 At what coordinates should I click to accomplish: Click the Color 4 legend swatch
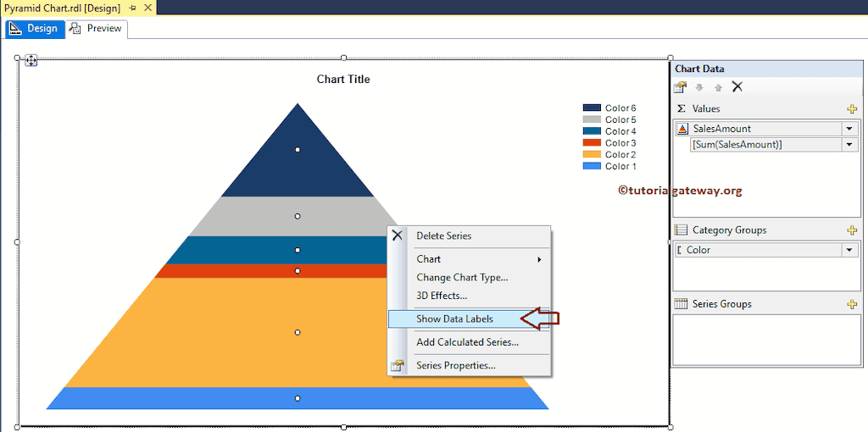point(592,131)
